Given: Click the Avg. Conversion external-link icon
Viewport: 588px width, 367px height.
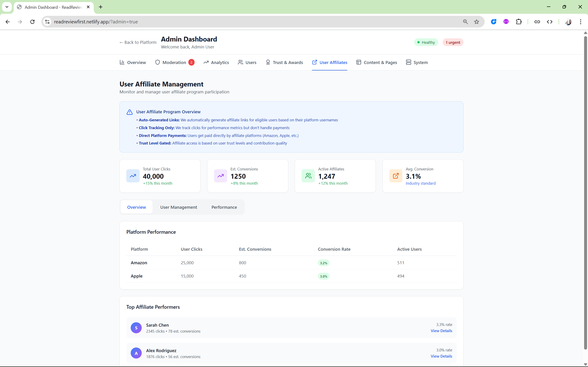Looking at the screenshot, I should click(396, 176).
